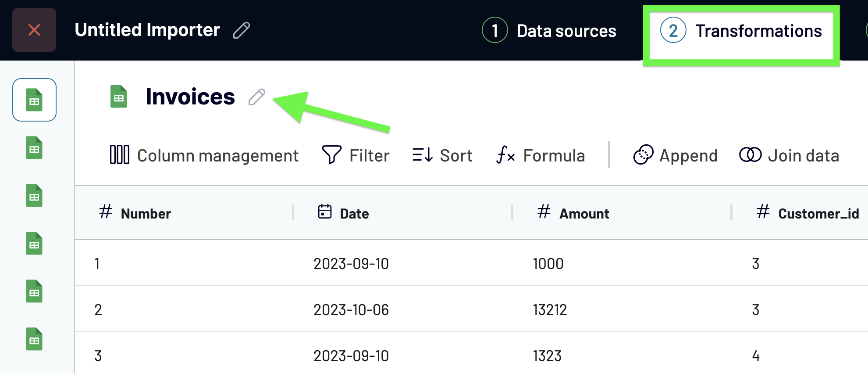
Task: Open Column management
Action: click(204, 155)
